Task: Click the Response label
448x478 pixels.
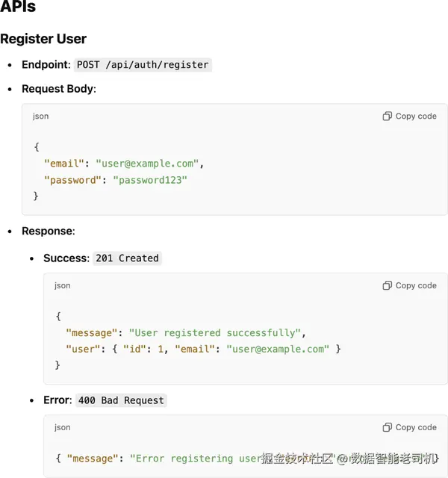Action: 48,231
